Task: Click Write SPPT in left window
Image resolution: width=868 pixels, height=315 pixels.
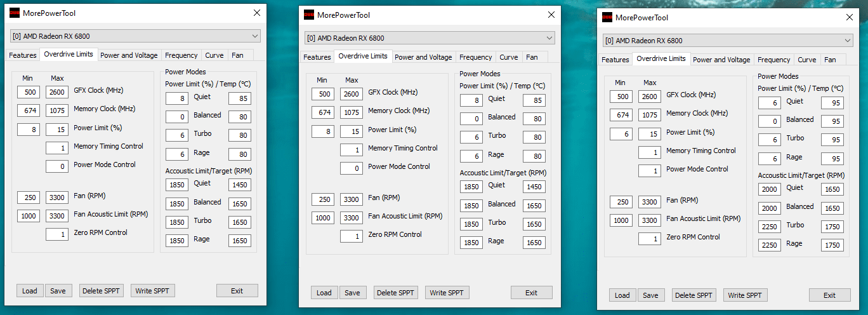Action: tap(152, 291)
